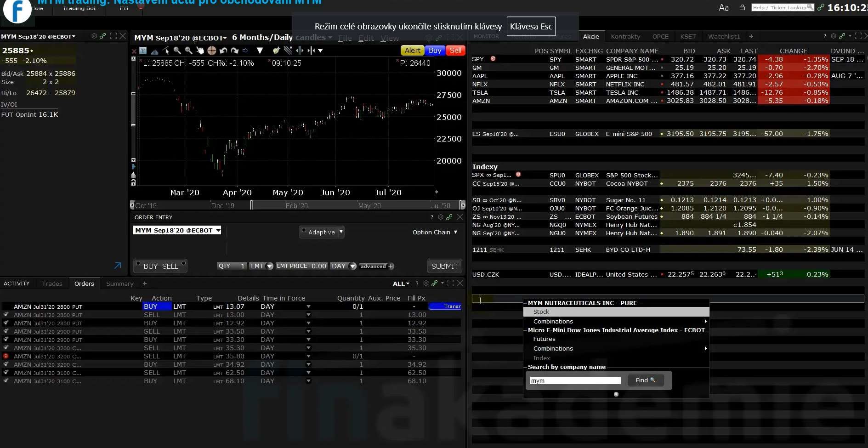This screenshot has height=448, width=868.
Task: Click the lock icon in the top bar
Action: (x=742, y=7)
